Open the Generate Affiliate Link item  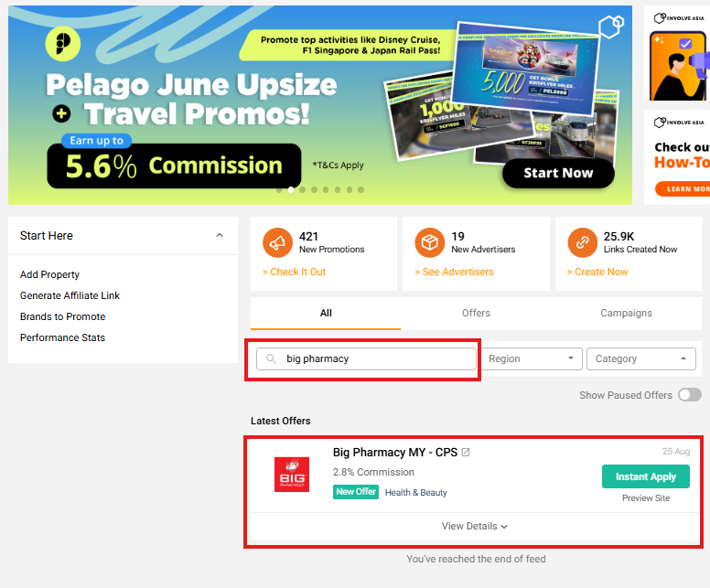(x=70, y=295)
